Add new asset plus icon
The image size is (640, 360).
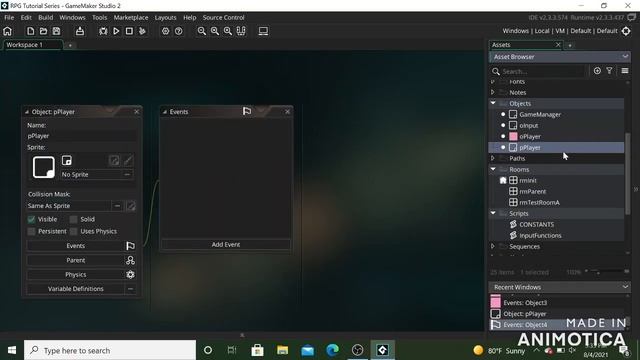(597, 71)
